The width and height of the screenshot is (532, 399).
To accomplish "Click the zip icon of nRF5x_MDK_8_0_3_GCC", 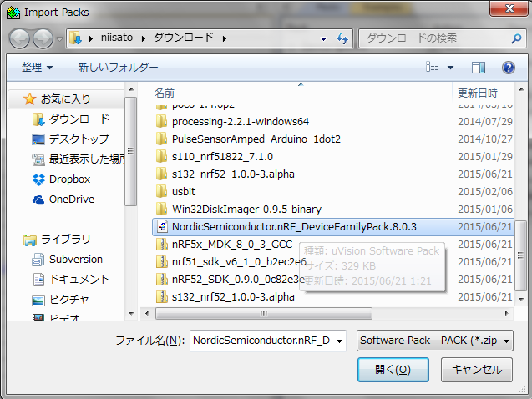I will [x=162, y=244].
